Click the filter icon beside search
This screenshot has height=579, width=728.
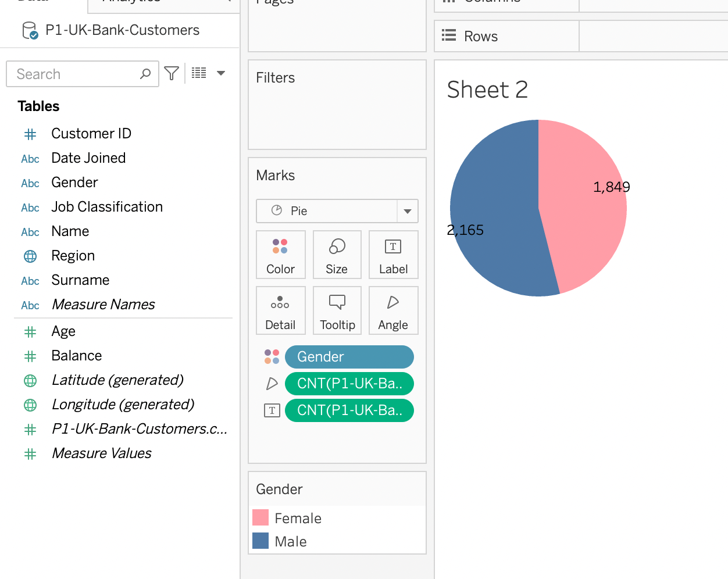pyautogui.click(x=172, y=73)
